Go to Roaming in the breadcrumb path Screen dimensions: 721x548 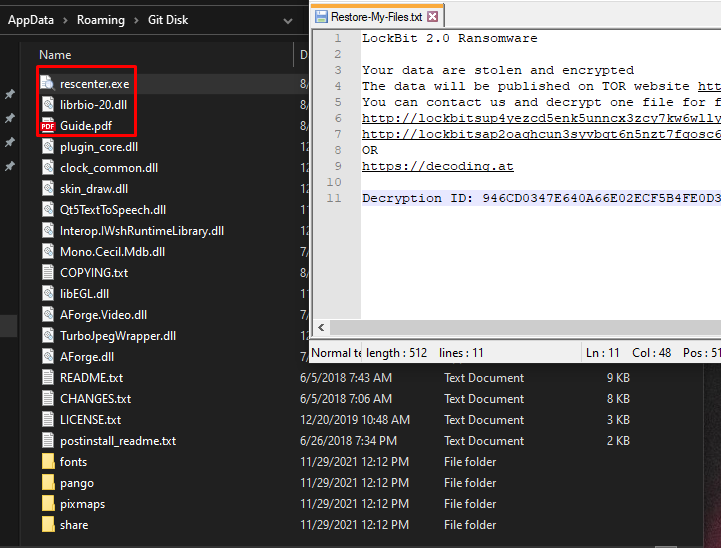101,20
